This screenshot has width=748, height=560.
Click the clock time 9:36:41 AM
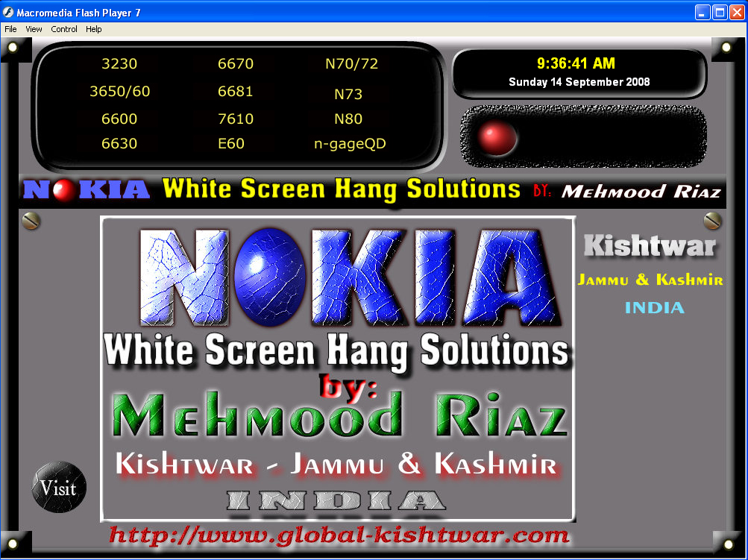[x=576, y=63]
